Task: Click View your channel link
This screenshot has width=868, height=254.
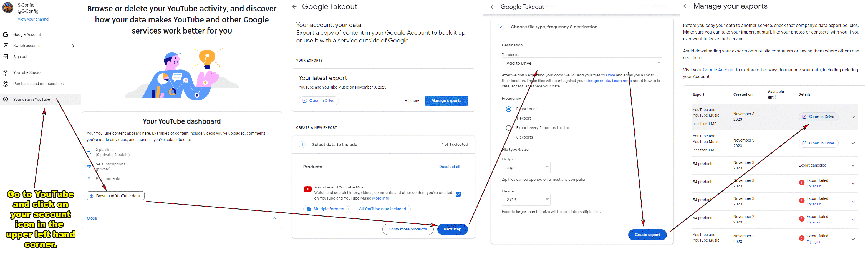Action: point(33,19)
